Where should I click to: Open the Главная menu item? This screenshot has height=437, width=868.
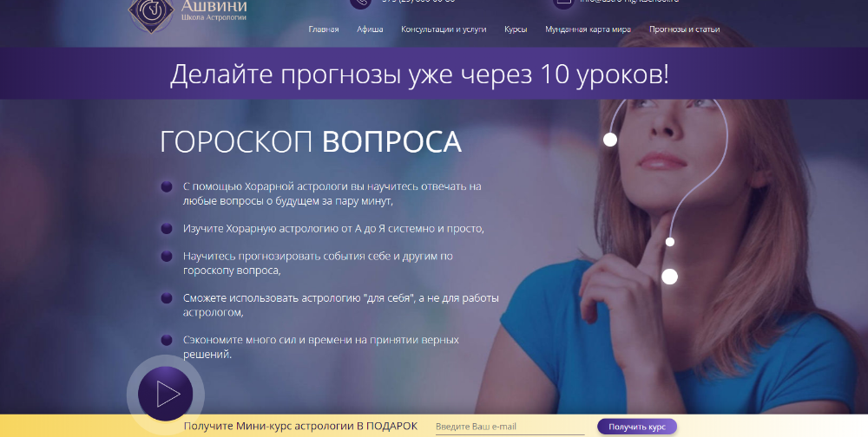coord(323,29)
